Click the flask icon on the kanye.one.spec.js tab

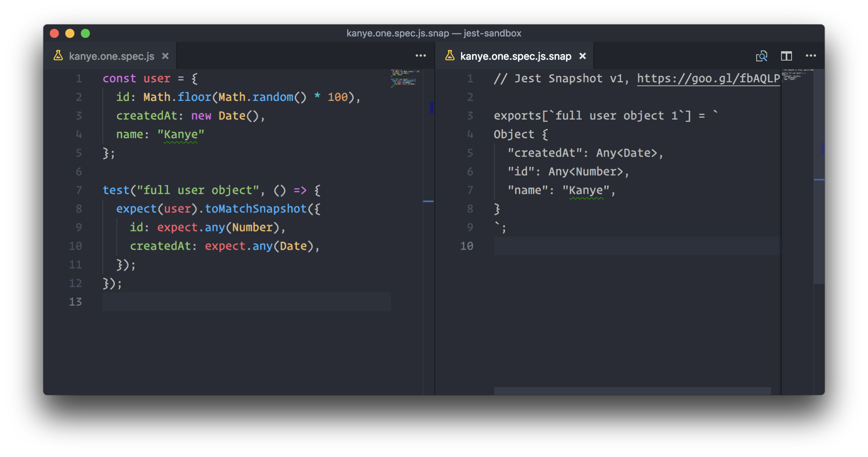[x=58, y=56]
